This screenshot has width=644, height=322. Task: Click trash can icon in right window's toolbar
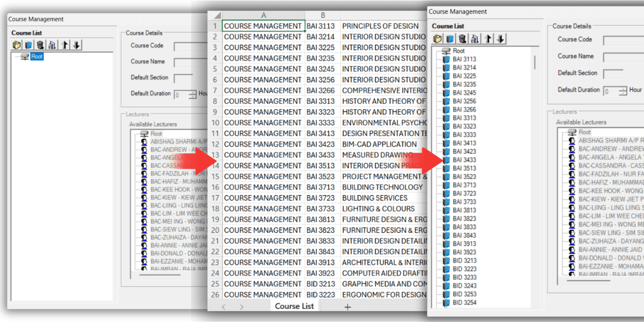click(462, 39)
